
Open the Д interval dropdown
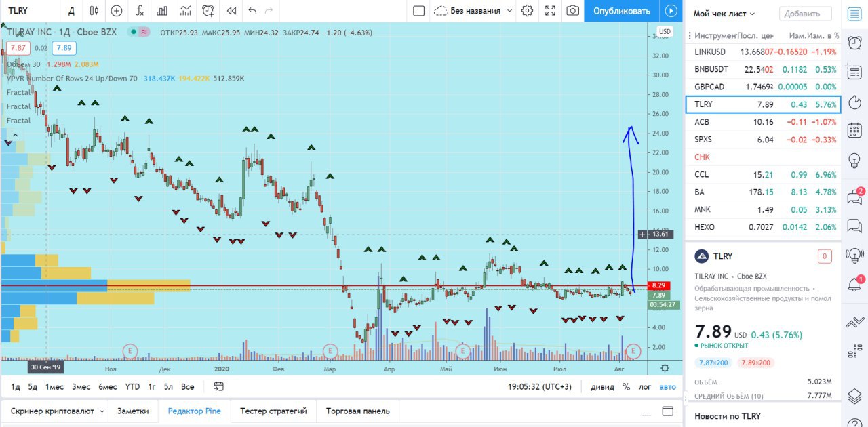71,11
